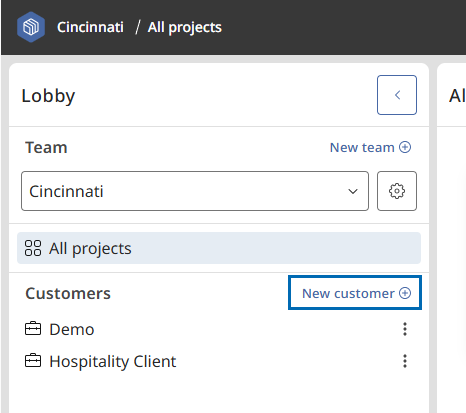Open the Cincinnati team dropdown
The height and width of the screenshot is (413, 466).
pos(195,191)
